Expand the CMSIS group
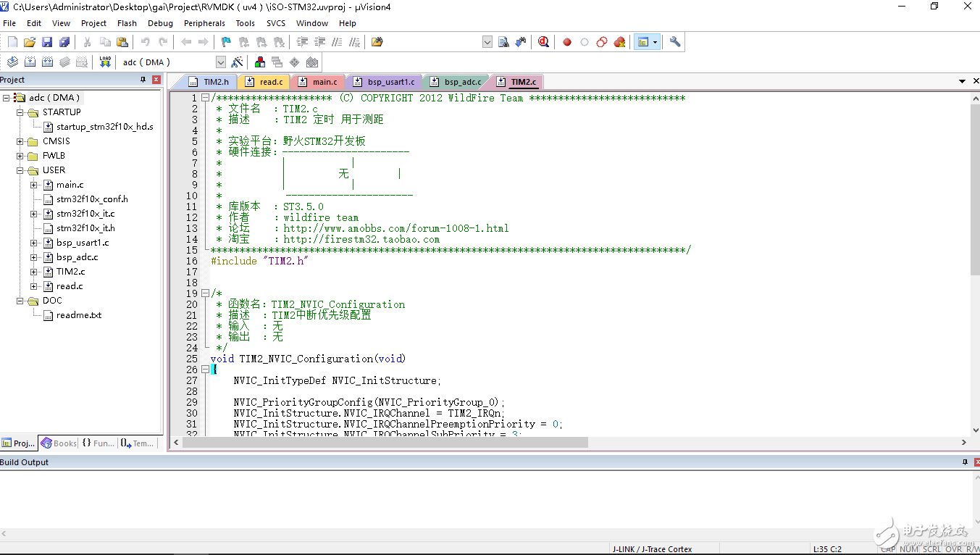980x555 pixels. point(20,141)
